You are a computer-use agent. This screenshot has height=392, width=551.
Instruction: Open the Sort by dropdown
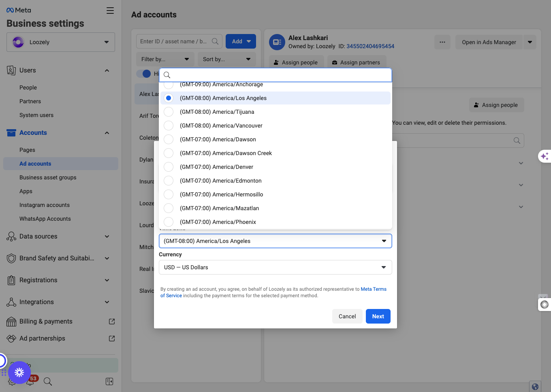point(227,59)
